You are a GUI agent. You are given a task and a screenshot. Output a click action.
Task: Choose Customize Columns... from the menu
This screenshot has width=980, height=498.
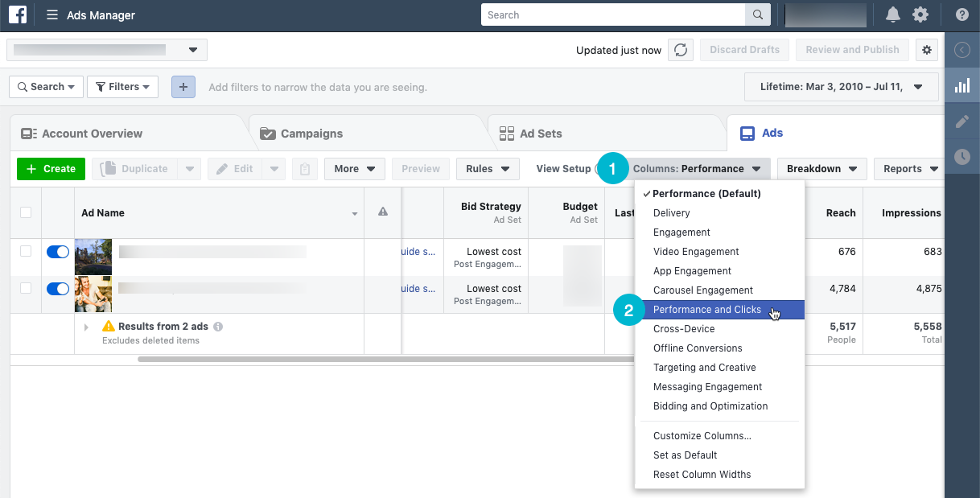tap(702, 436)
